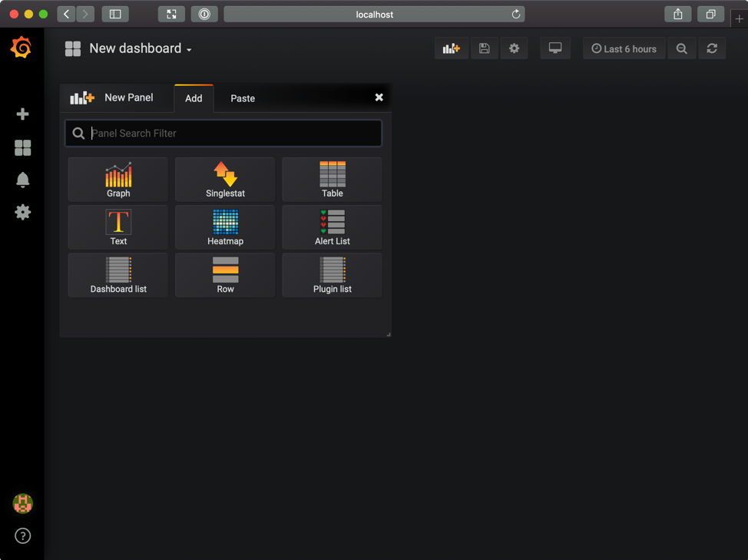Image resolution: width=748 pixels, height=560 pixels.
Task: Open the user avatar profile
Action: (22, 504)
